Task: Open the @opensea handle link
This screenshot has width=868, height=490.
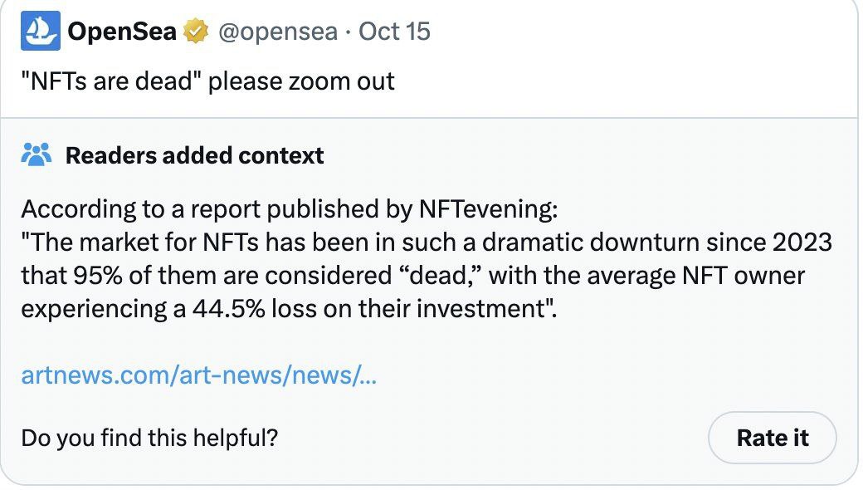Action: (278, 32)
